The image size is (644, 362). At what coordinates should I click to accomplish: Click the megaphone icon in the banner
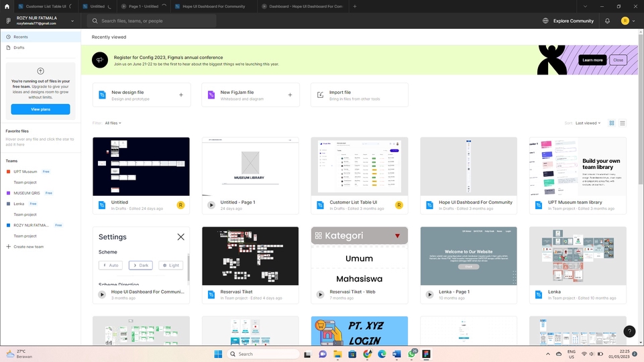point(100,60)
